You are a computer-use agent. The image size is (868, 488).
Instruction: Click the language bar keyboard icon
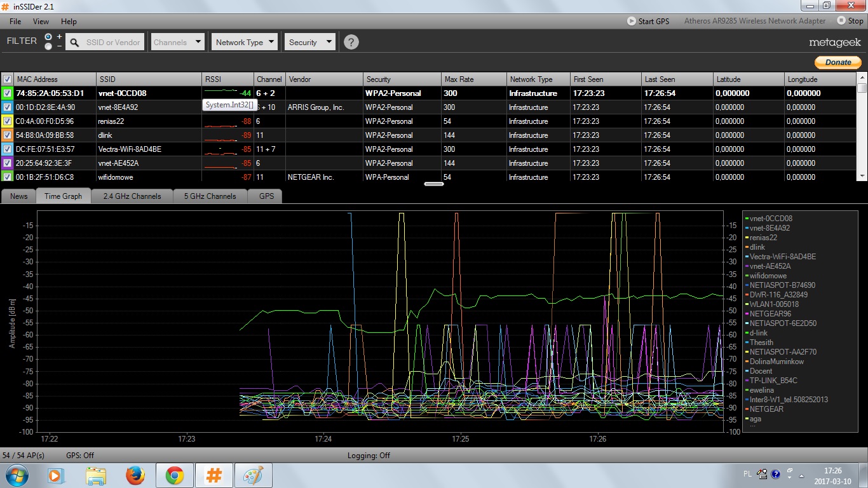(x=761, y=474)
